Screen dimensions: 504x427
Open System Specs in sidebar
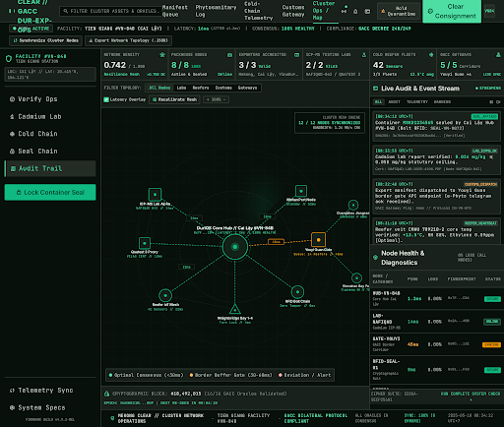pos(50,407)
